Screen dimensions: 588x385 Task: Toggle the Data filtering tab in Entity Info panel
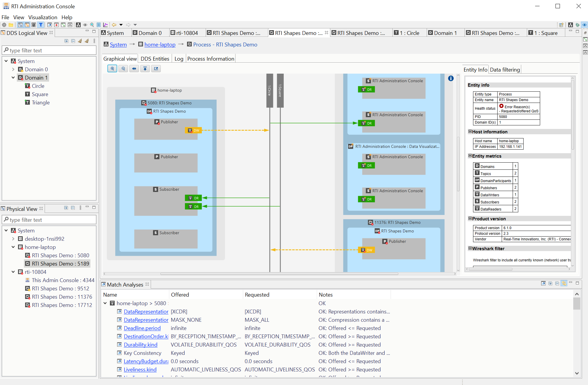[504, 69]
